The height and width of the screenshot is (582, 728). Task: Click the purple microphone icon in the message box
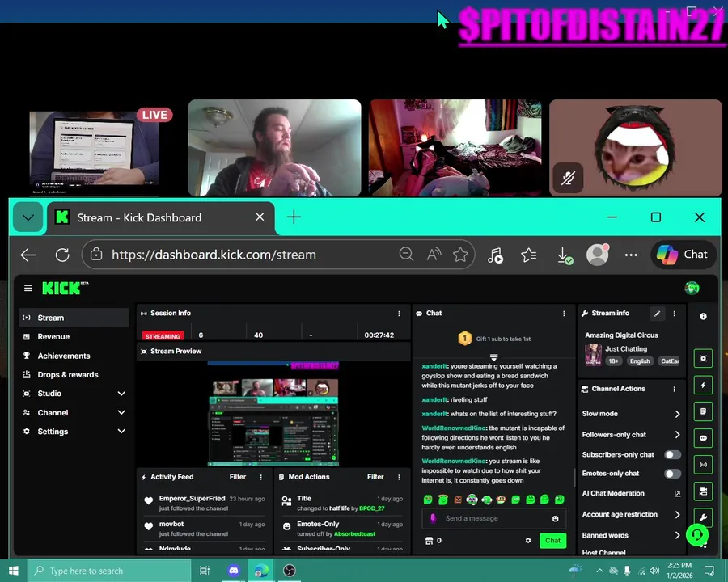pos(433,518)
